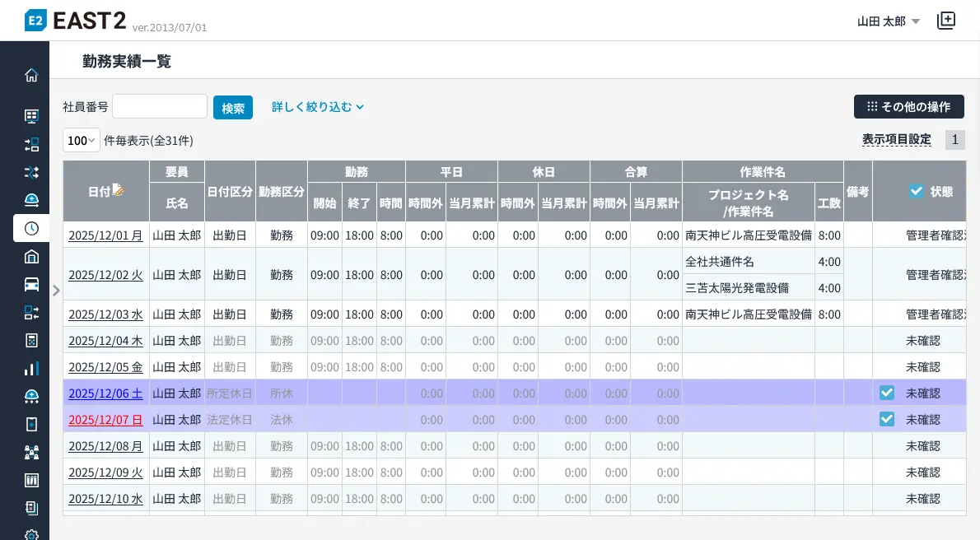Uncheck the checkbox for the 2025/12/07 row
This screenshot has height=540, width=980.
[x=887, y=419]
